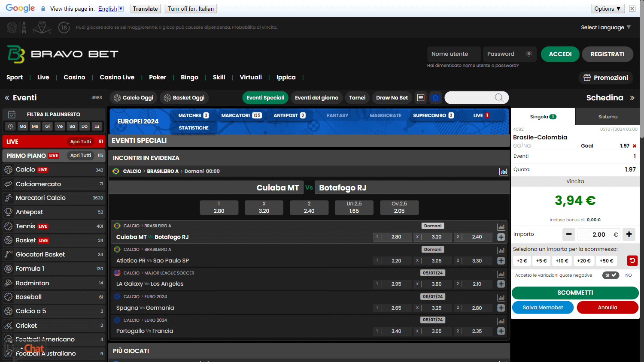Open Badminton category in sidebar
Screen dimensions: 644x362
(x=54, y=283)
